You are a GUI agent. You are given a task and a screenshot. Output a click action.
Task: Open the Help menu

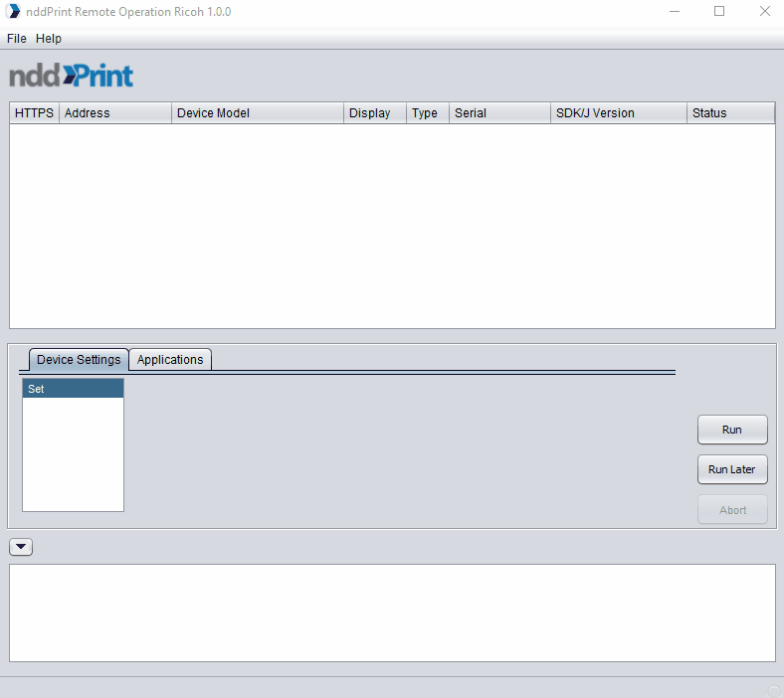point(49,39)
